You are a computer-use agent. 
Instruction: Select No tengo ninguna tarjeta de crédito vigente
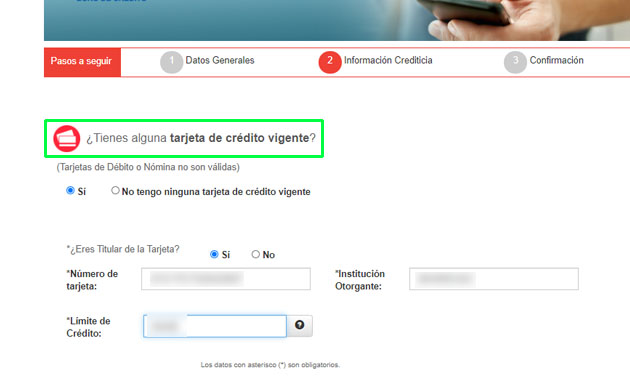coord(115,190)
